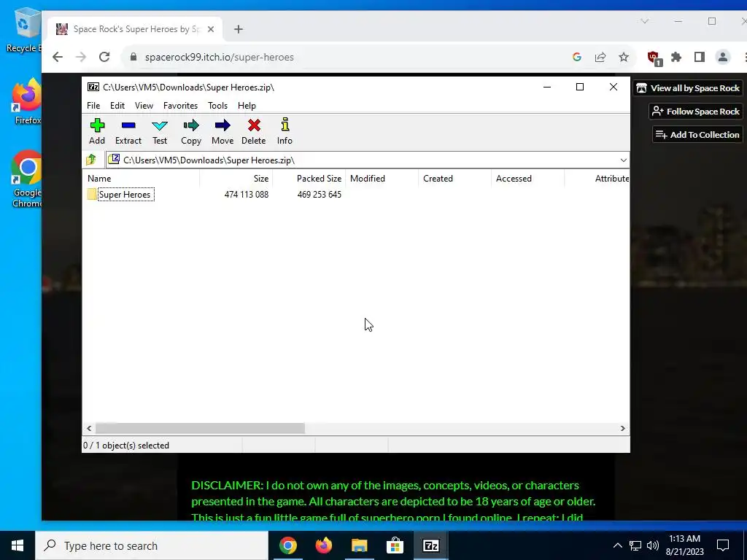Bookmark this page with star icon
The image size is (747, 560).
point(624,57)
